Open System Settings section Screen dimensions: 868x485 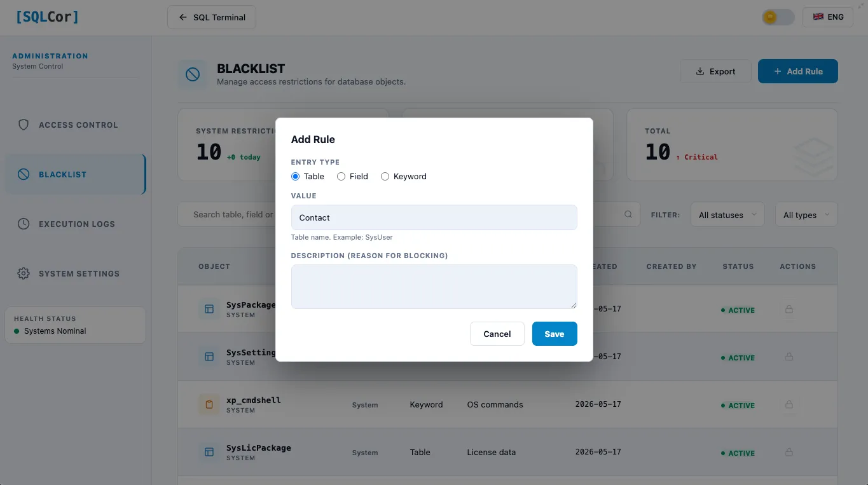pos(75,273)
